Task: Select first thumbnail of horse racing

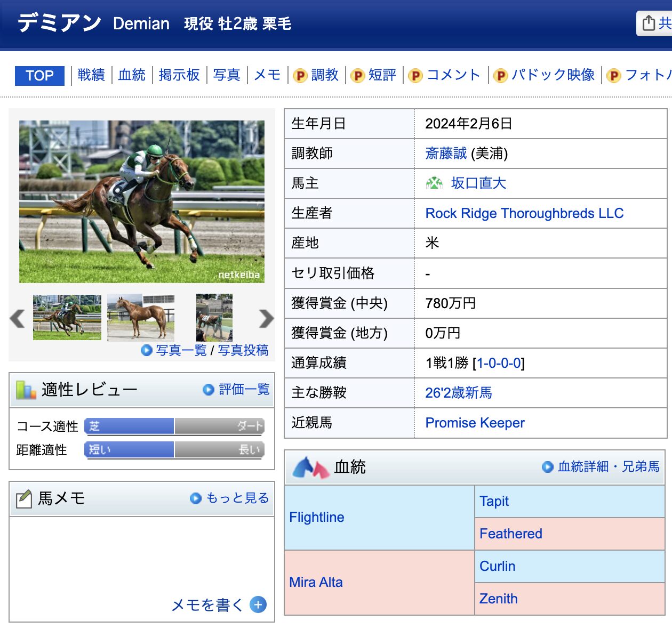Action: click(67, 318)
